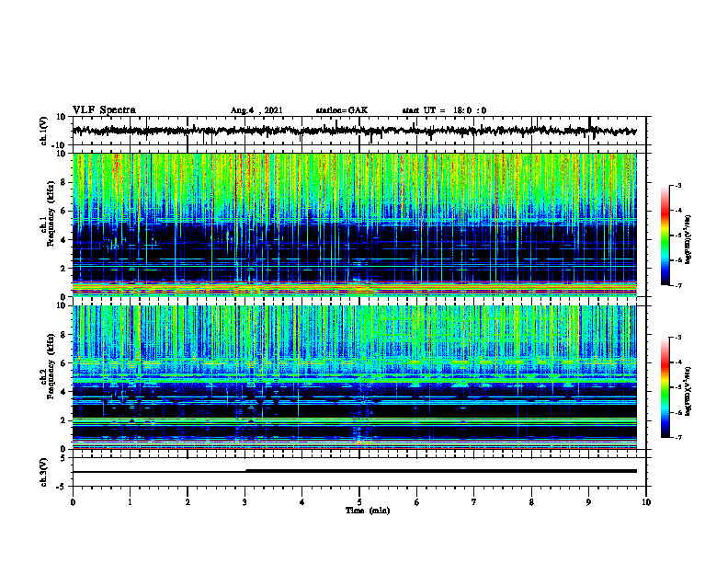The height and width of the screenshot is (563, 728).
Task: Click the '-3' label on ch.1 color scale
Action: [x=678, y=186]
